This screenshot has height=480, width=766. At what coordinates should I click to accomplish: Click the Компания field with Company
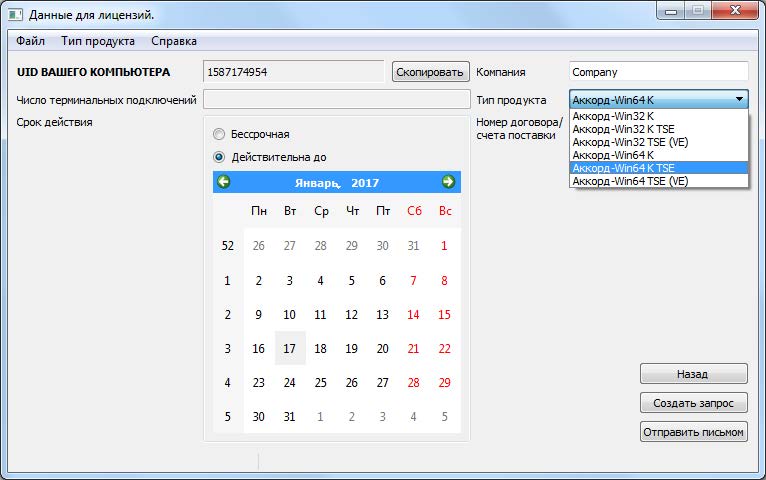(659, 72)
